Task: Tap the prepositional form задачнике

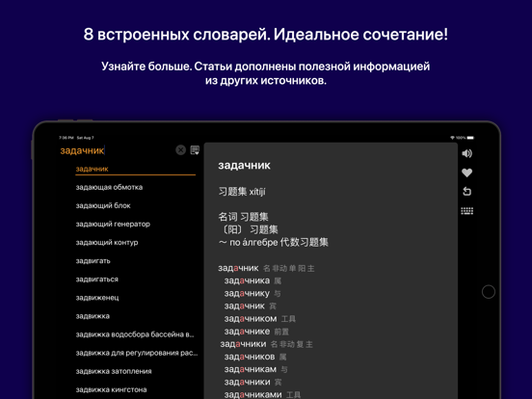Action: tap(247, 332)
